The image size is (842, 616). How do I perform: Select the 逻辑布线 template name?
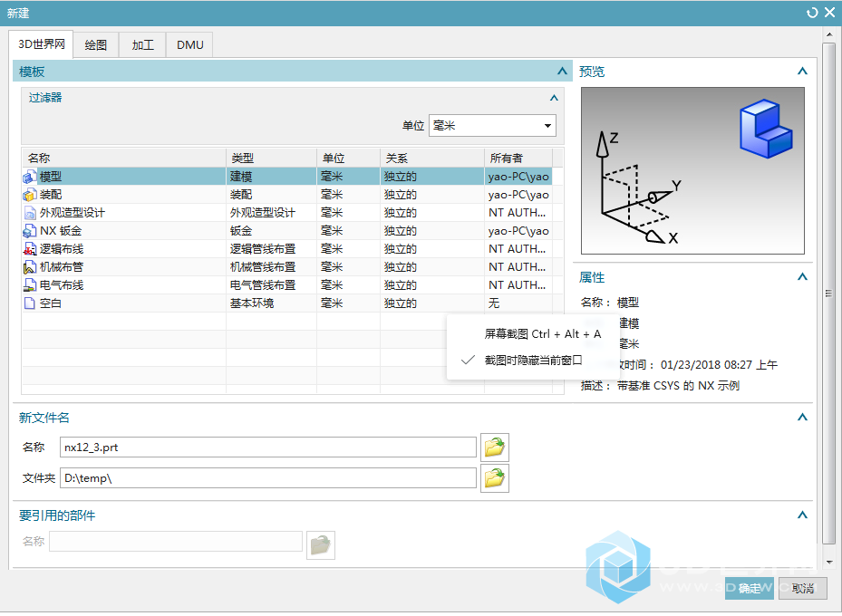[62, 249]
